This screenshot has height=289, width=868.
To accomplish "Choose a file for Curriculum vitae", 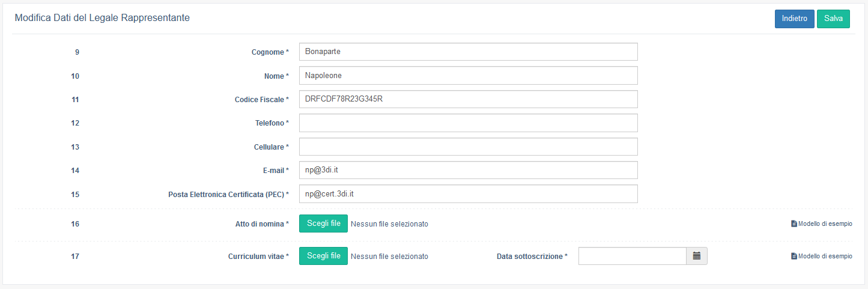I will click(323, 256).
